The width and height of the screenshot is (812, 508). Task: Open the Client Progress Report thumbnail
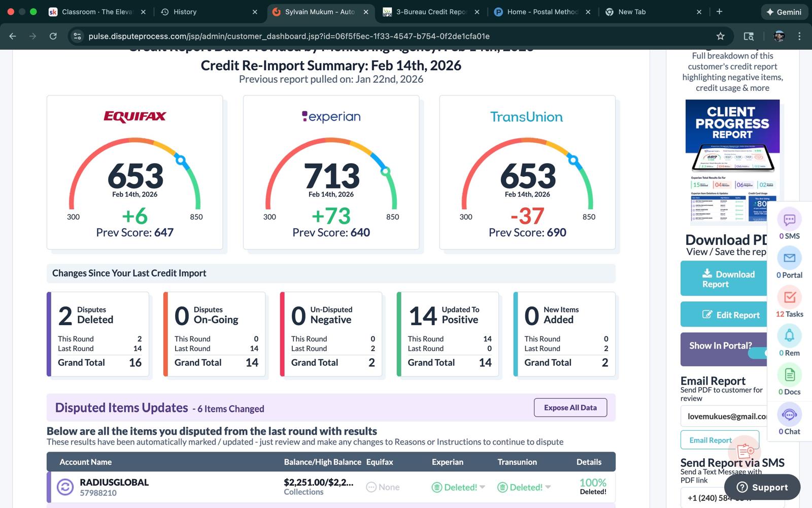[732, 162]
